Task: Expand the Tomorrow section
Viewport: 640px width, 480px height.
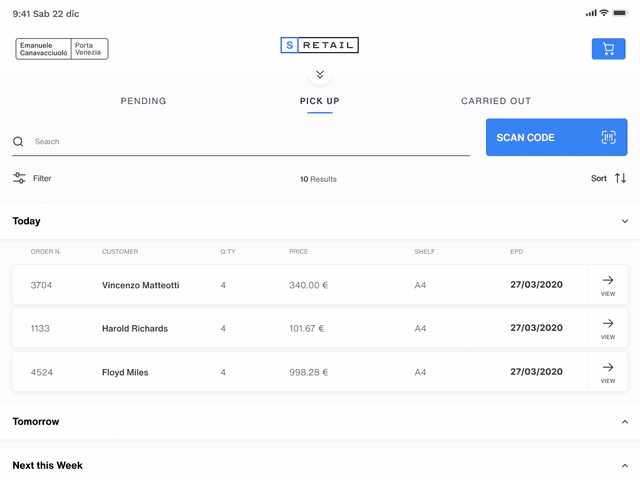Action: click(625, 422)
